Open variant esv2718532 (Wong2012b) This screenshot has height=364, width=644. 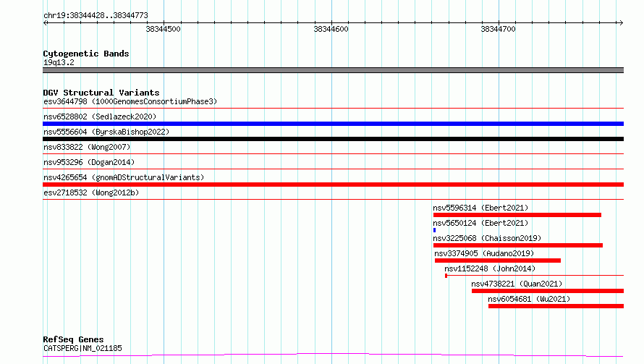click(91, 192)
